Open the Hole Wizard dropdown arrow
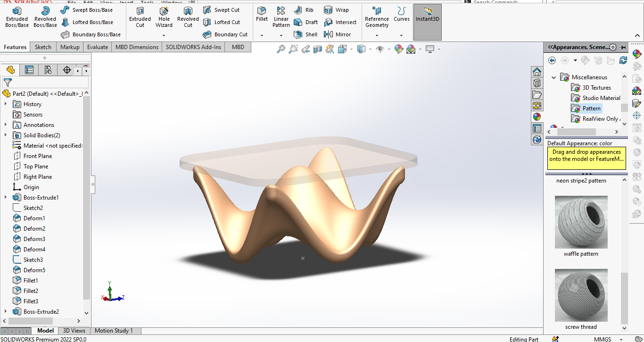The image size is (644, 342). [164, 35]
